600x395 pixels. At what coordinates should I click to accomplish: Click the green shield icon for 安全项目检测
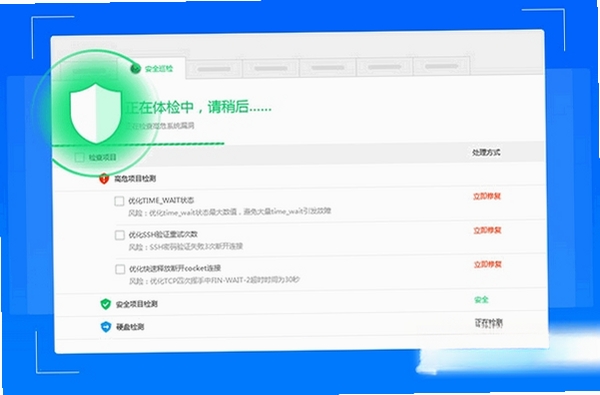coord(105,304)
